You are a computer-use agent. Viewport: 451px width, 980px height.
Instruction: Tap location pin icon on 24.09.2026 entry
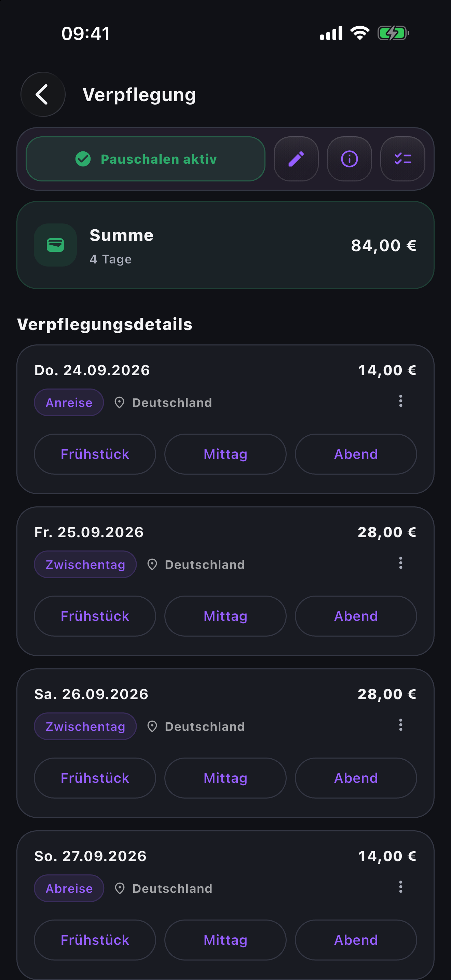(x=119, y=403)
